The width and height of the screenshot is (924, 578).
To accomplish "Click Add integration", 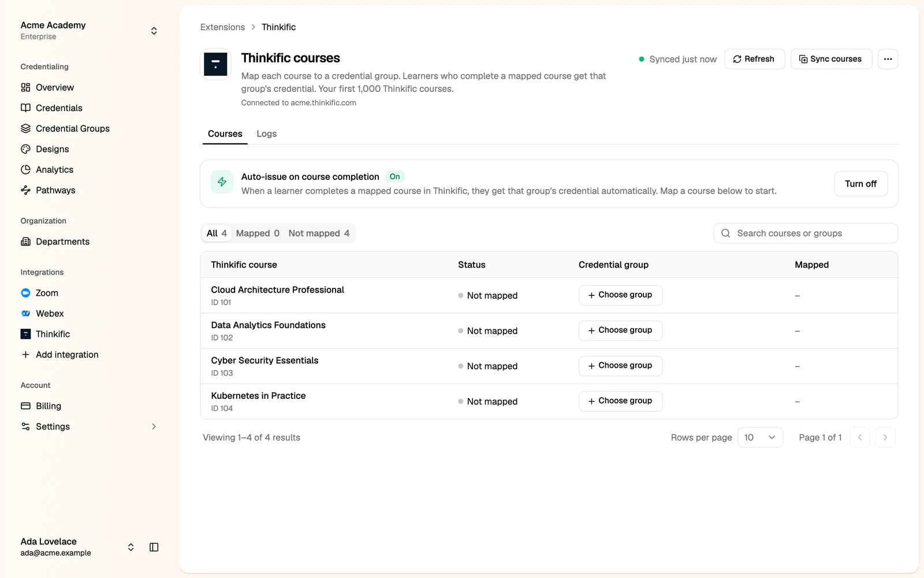I will [59, 354].
